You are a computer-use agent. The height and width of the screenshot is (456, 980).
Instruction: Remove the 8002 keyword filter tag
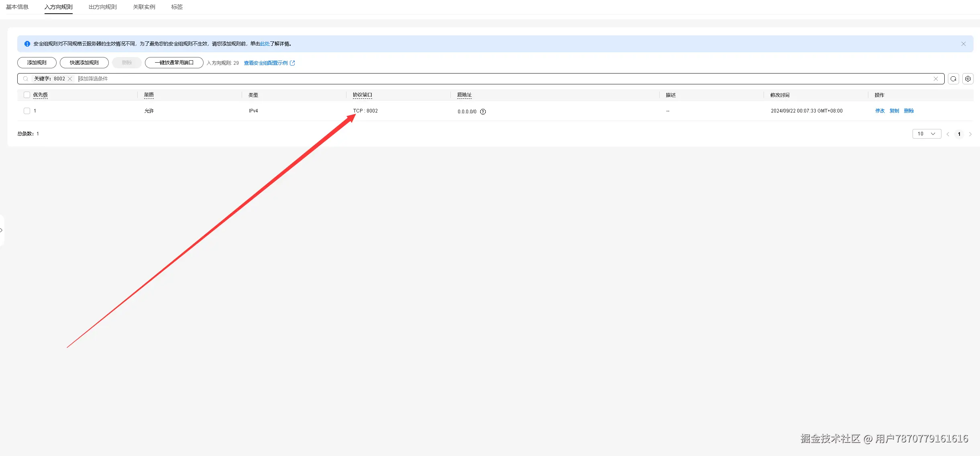click(x=70, y=79)
